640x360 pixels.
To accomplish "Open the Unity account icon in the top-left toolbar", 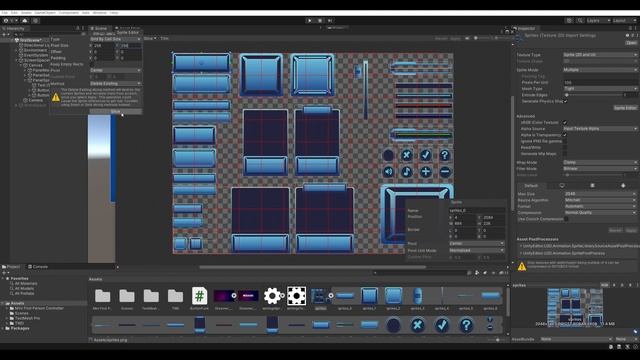I will point(6,20).
